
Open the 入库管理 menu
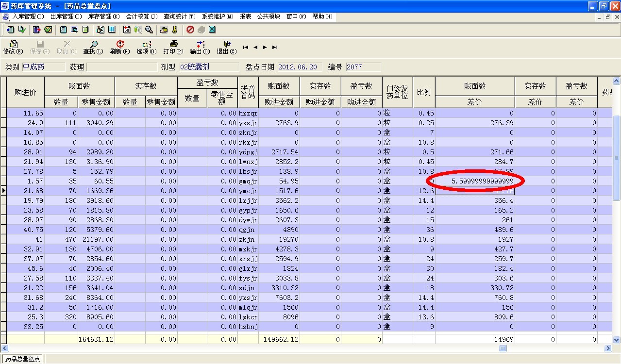pyautogui.click(x=27, y=17)
